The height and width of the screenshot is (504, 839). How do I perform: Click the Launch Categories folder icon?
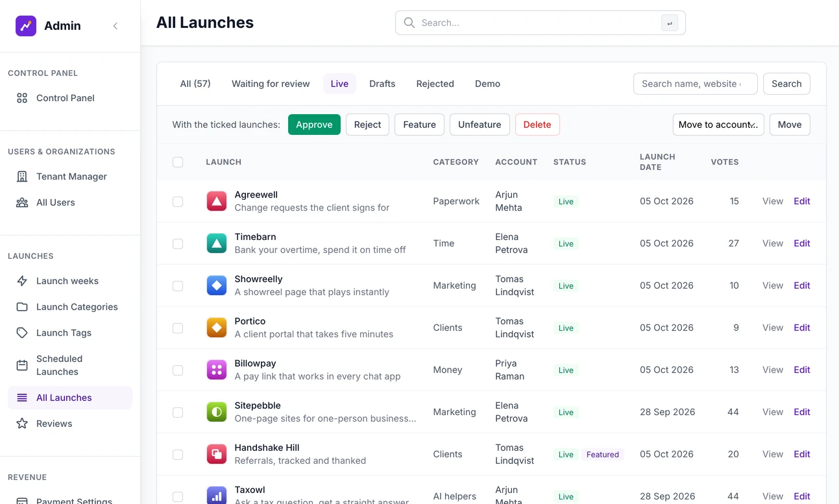pos(22,307)
